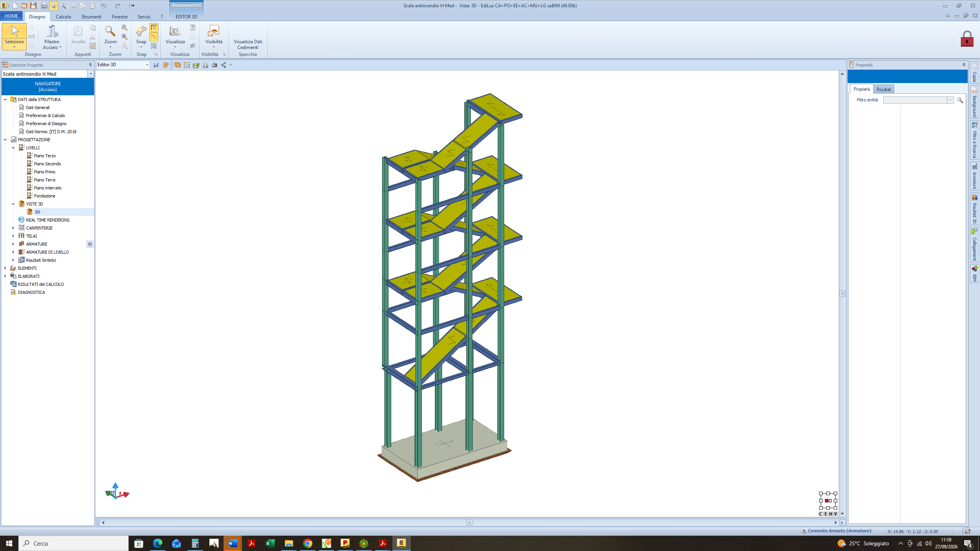
Task: Toggle the snap grid hatch button
Action: [x=154, y=46]
